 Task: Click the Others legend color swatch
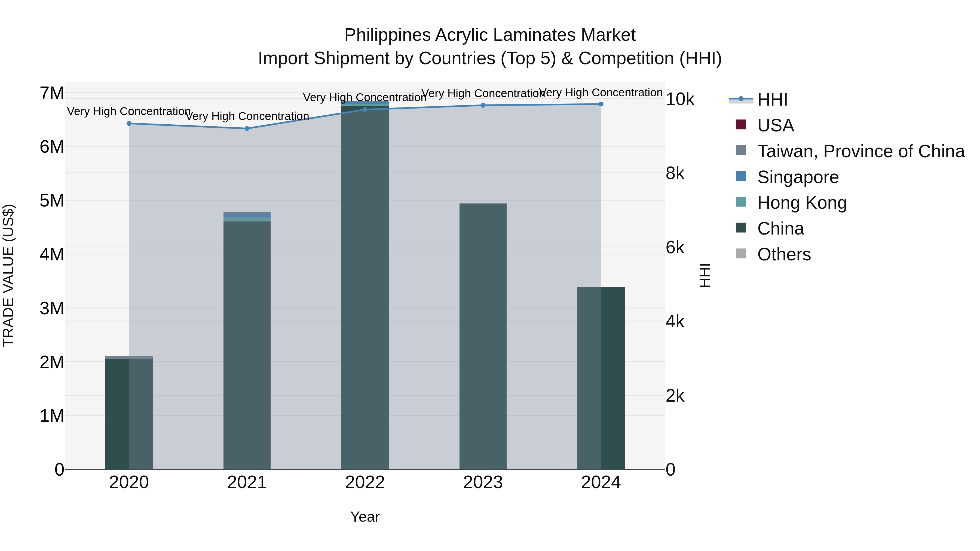coord(741,254)
